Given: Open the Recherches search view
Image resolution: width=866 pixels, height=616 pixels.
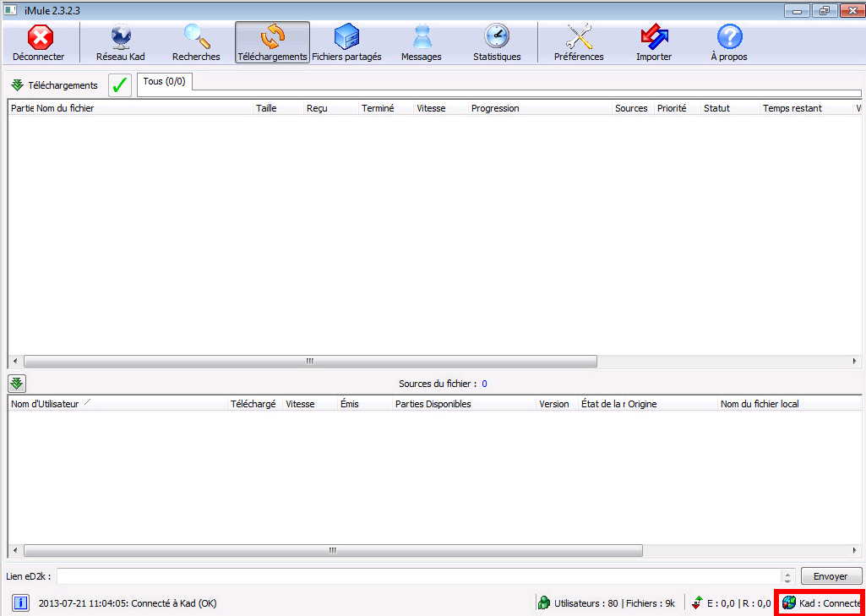Looking at the screenshot, I should coord(196,42).
